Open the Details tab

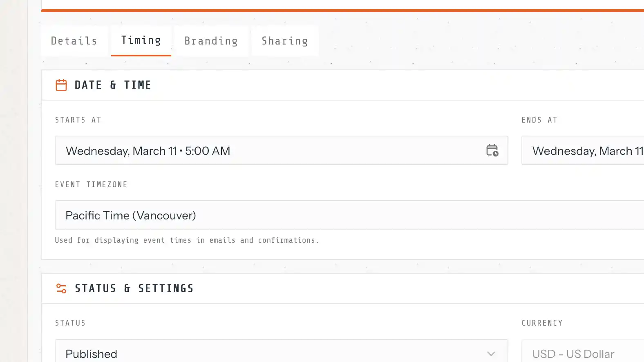tap(74, 41)
